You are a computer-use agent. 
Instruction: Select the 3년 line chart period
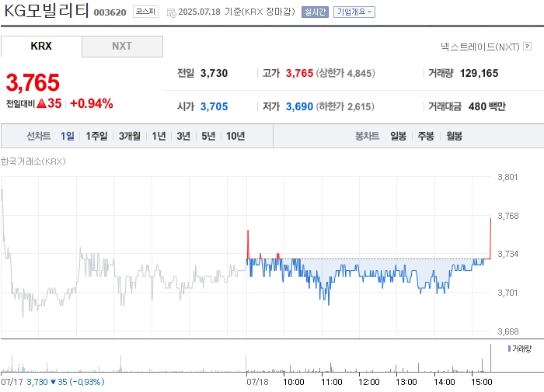point(183,136)
